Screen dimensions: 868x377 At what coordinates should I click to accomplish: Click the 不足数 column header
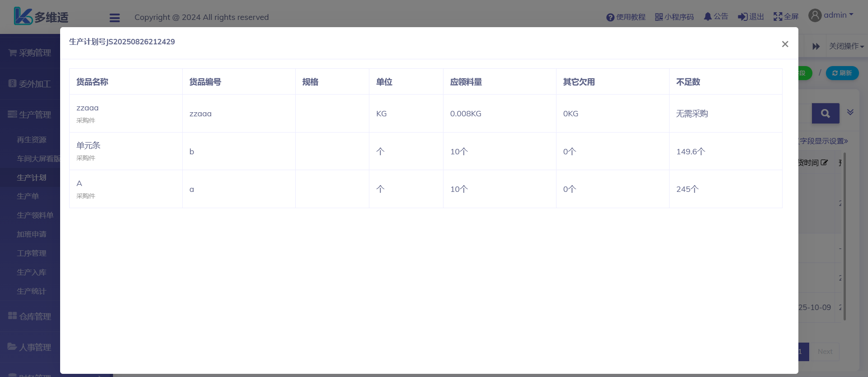point(688,82)
